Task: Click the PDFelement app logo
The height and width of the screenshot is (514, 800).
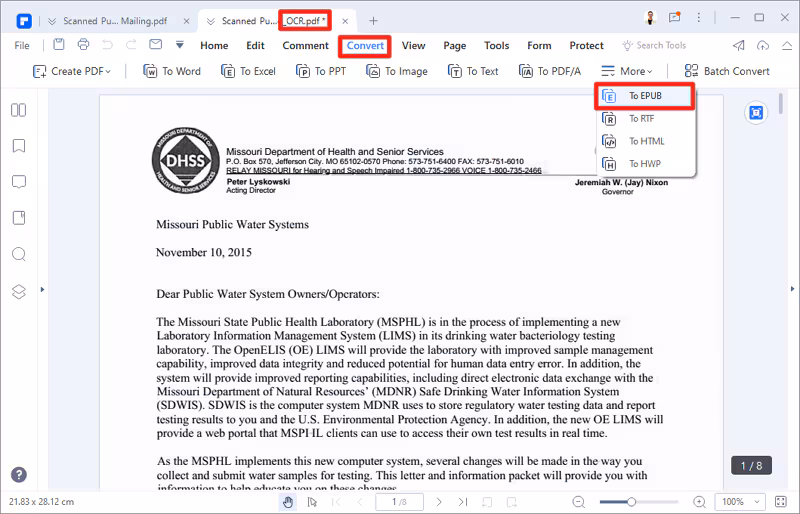Action: [x=24, y=21]
